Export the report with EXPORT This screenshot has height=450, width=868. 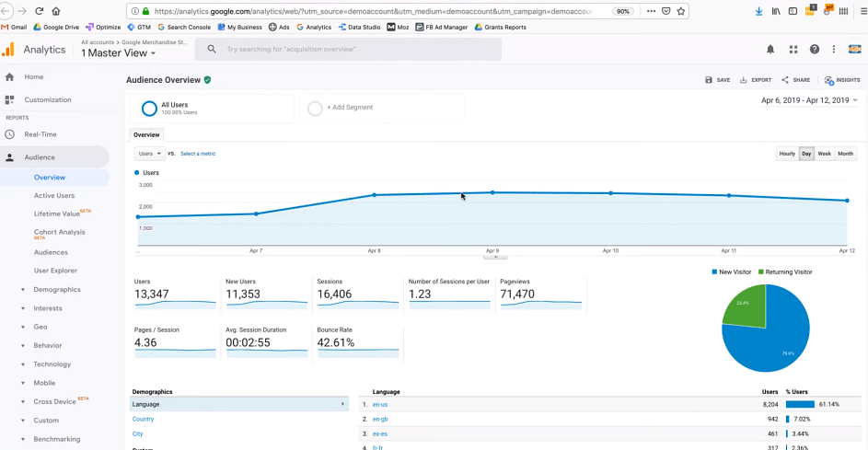[x=756, y=80]
